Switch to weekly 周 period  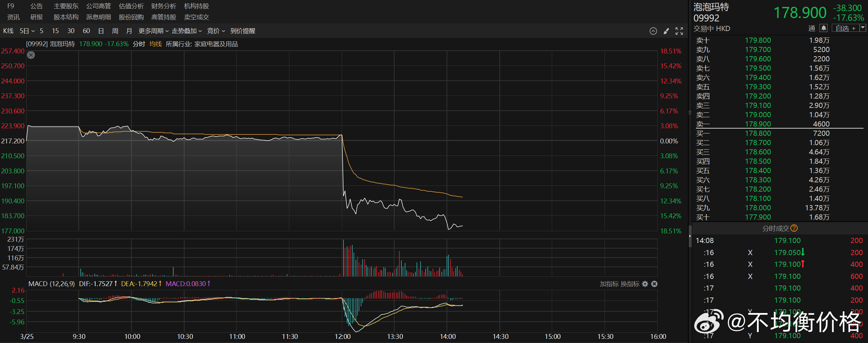coord(115,31)
